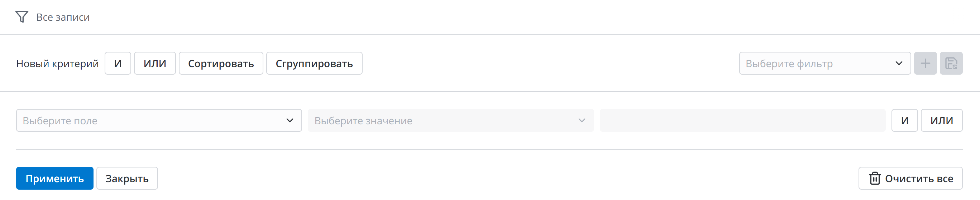The width and height of the screenshot is (980, 200).
Task: Click the Сортировать button
Action: tap(221, 63)
